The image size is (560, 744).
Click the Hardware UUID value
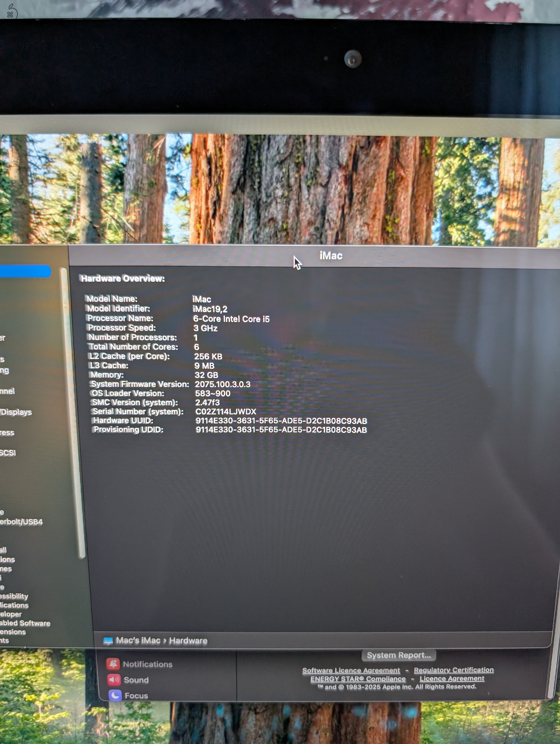[x=281, y=421]
